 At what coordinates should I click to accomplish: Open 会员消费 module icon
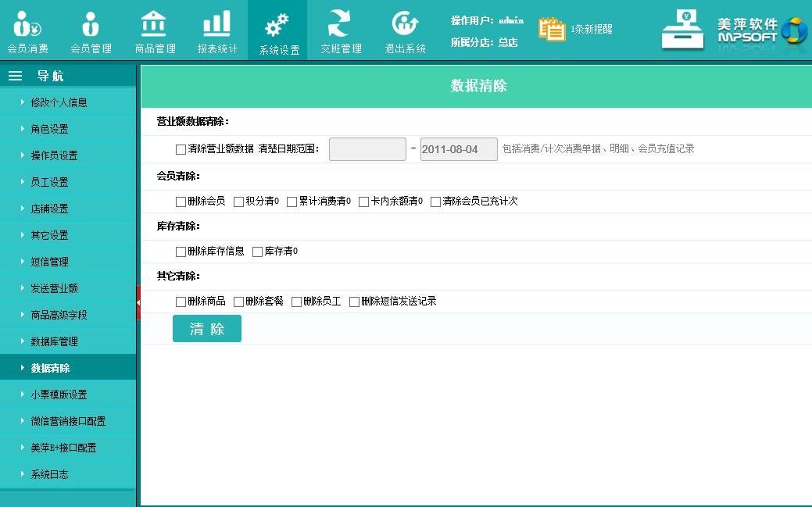tap(27, 24)
